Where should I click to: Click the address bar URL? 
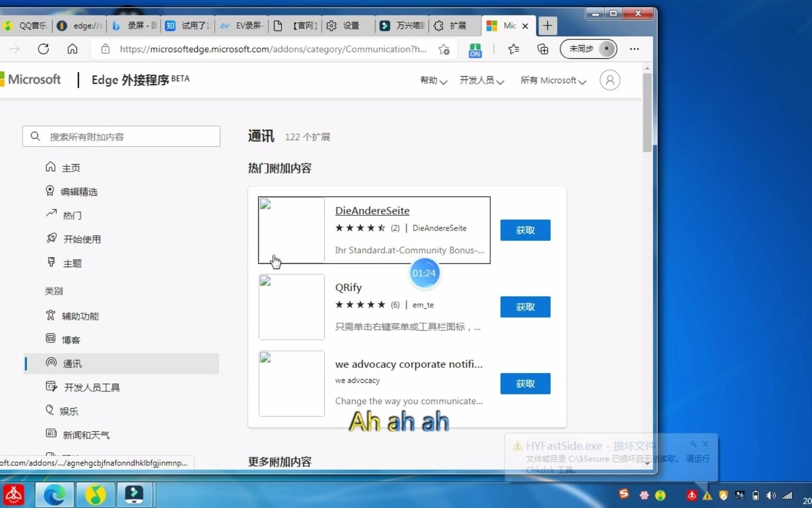click(273, 49)
